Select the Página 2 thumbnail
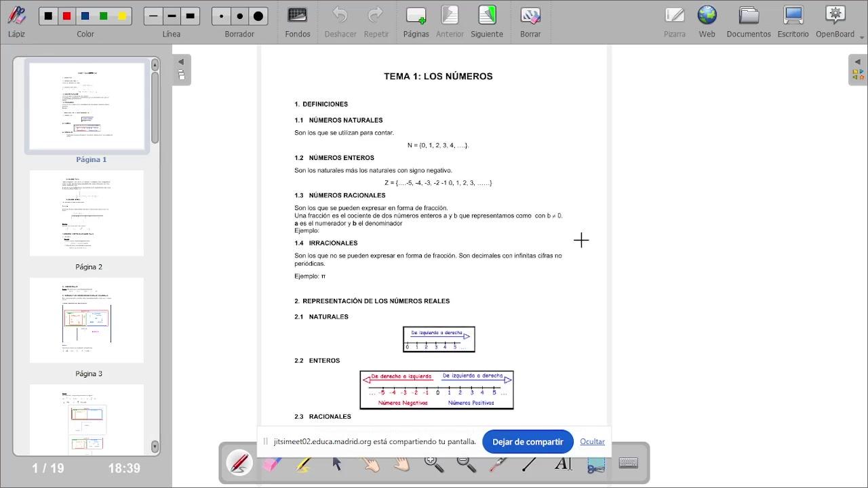 coord(87,213)
